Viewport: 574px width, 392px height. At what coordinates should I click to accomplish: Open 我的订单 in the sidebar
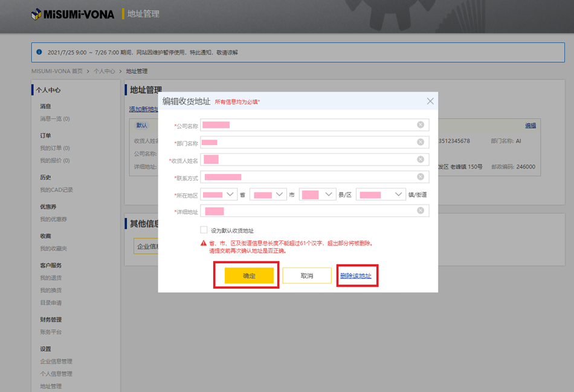click(54, 148)
